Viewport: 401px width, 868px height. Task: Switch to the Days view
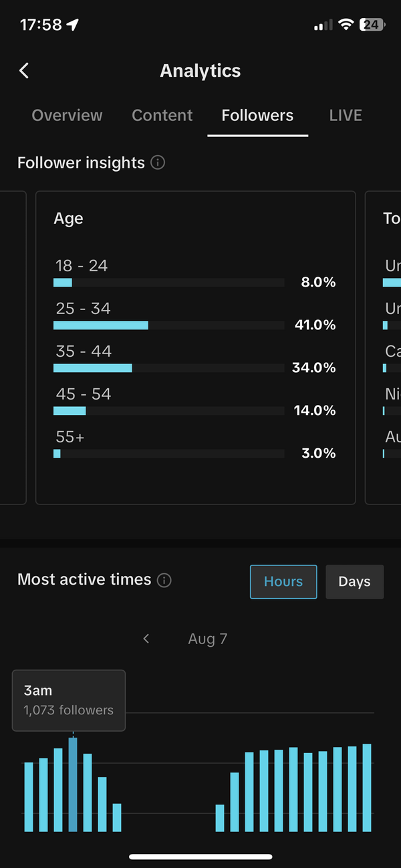click(354, 581)
